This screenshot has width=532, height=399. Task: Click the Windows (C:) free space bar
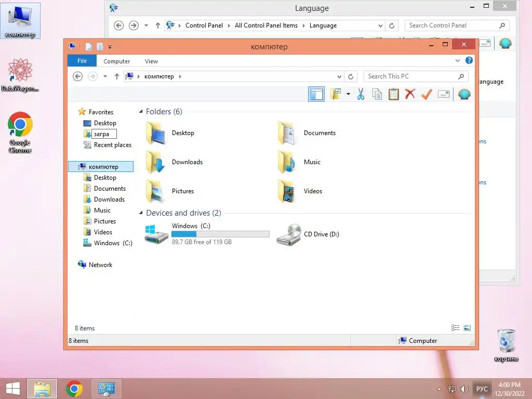[x=220, y=234]
